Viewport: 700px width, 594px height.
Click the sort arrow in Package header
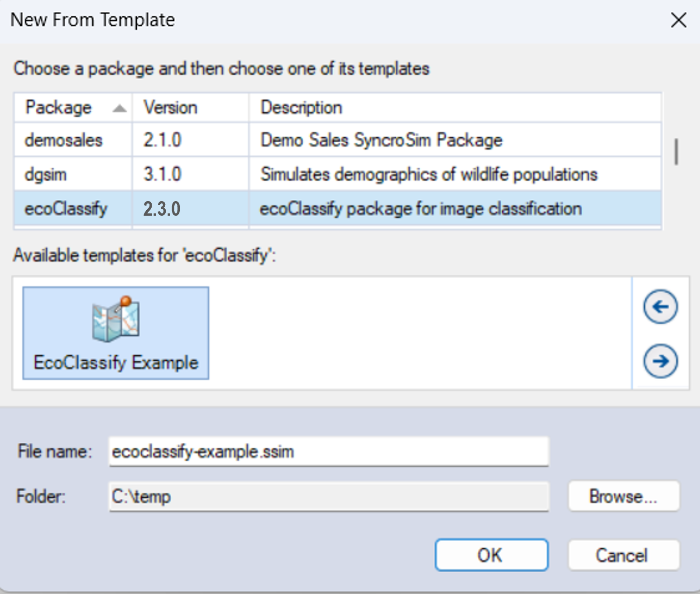120,108
